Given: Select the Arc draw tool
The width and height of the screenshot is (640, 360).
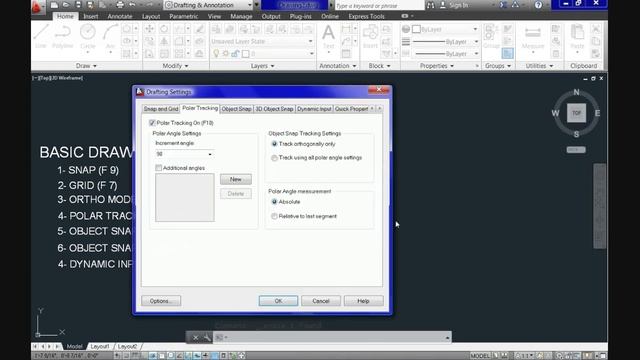Looking at the screenshot, I should [x=110, y=36].
